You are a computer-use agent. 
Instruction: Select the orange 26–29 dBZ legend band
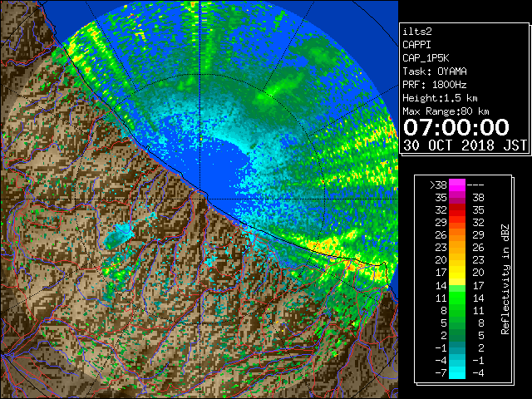coord(457,234)
